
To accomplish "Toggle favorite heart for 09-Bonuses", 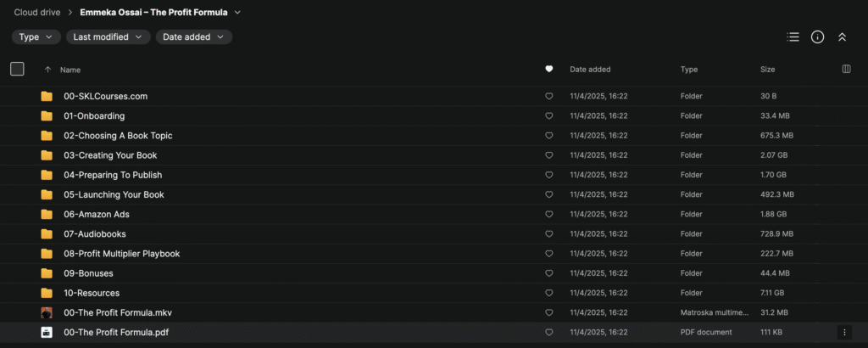I will (x=549, y=273).
